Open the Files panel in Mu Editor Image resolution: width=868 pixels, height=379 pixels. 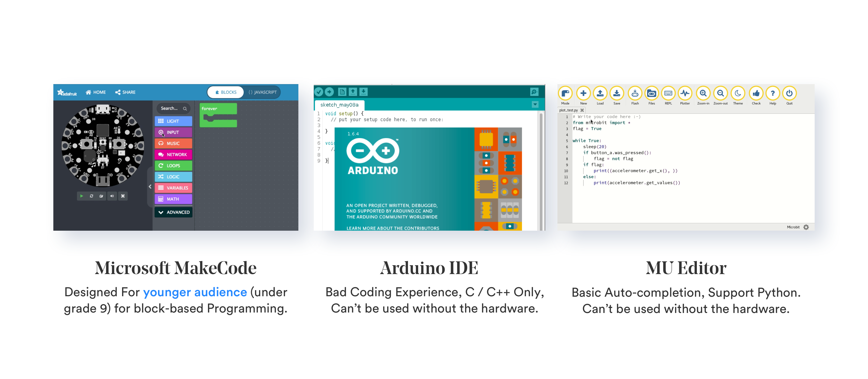652,95
